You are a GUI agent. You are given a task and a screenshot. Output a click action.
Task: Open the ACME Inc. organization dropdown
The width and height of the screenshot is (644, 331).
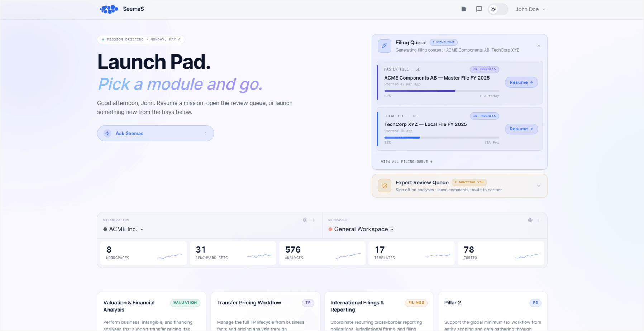(123, 229)
